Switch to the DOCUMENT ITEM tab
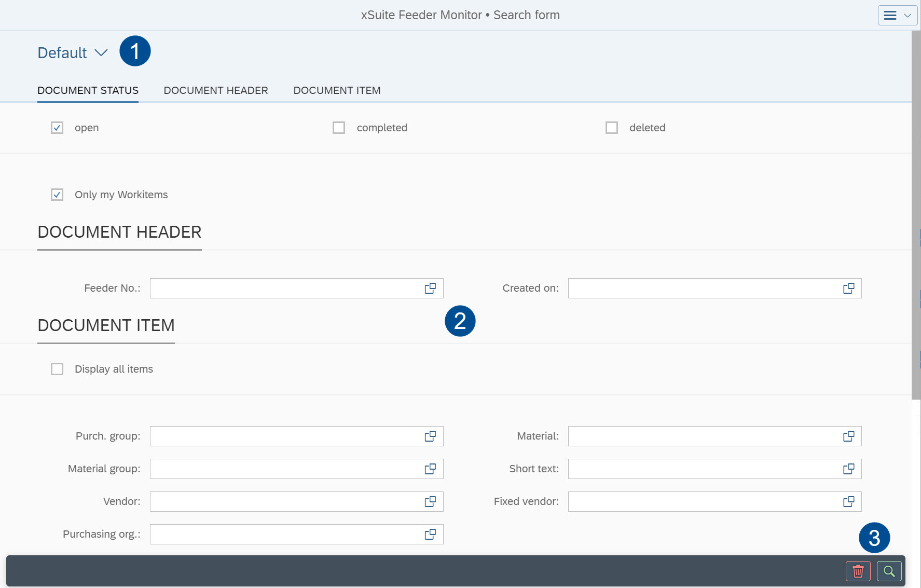Viewport: 921px width, 588px height. 337,90
